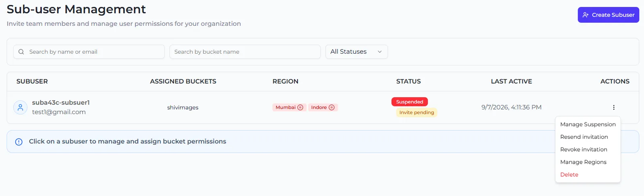Image resolution: width=644 pixels, height=196 pixels.
Task: Open the All Statuses dropdown
Action: point(356,52)
